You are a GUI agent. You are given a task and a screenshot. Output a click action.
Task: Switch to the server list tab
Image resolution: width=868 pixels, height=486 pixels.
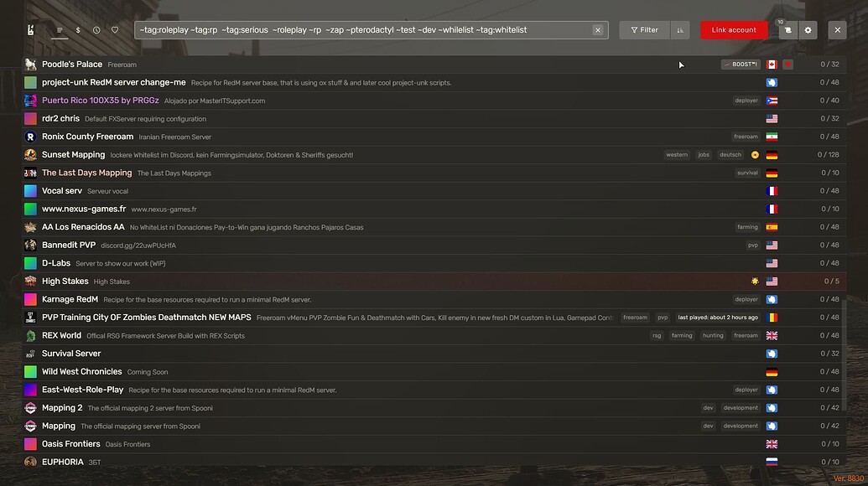click(x=60, y=30)
